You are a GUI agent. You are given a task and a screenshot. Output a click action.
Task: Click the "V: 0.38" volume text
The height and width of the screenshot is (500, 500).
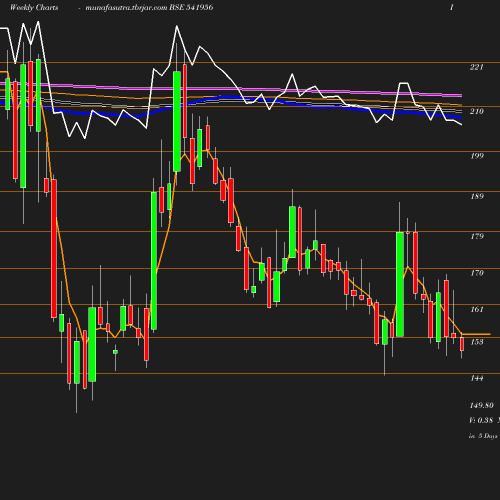[x=481, y=420]
